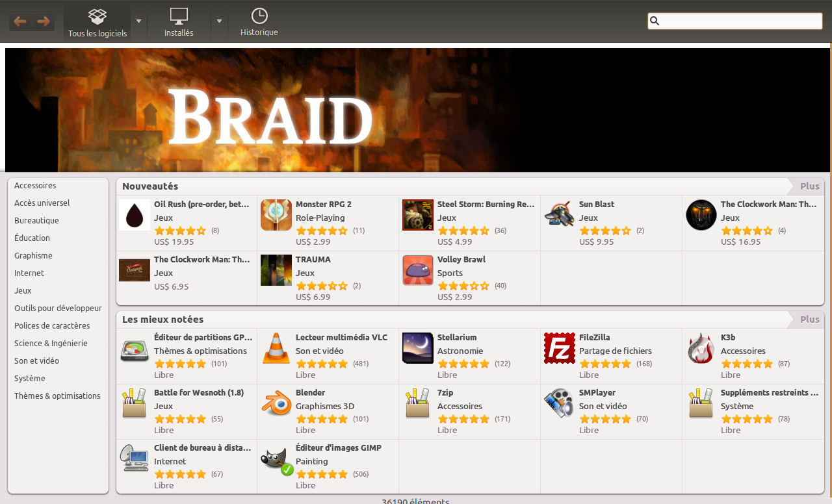This screenshot has width=832, height=504.
Task: Open the Blender application icon
Action: pos(276,403)
